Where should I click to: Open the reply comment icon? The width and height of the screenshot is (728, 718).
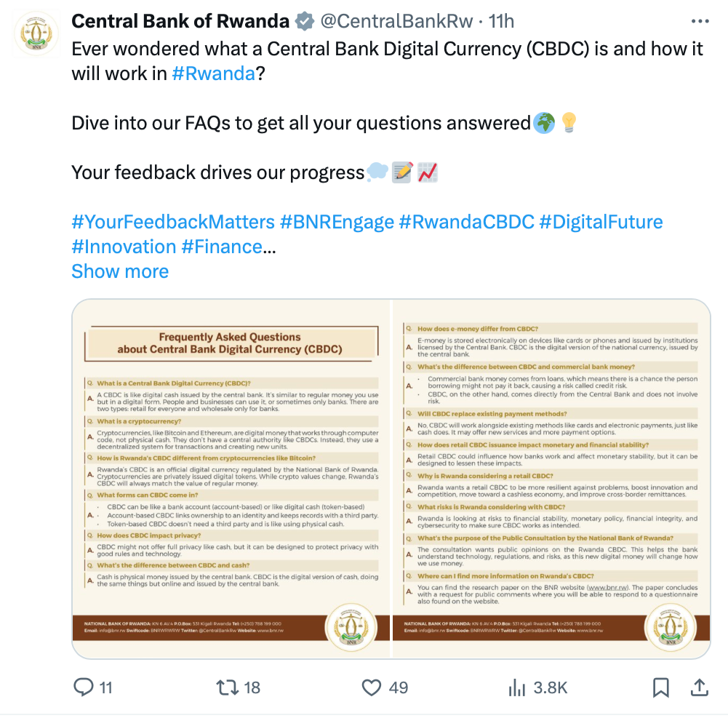pyautogui.click(x=84, y=687)
